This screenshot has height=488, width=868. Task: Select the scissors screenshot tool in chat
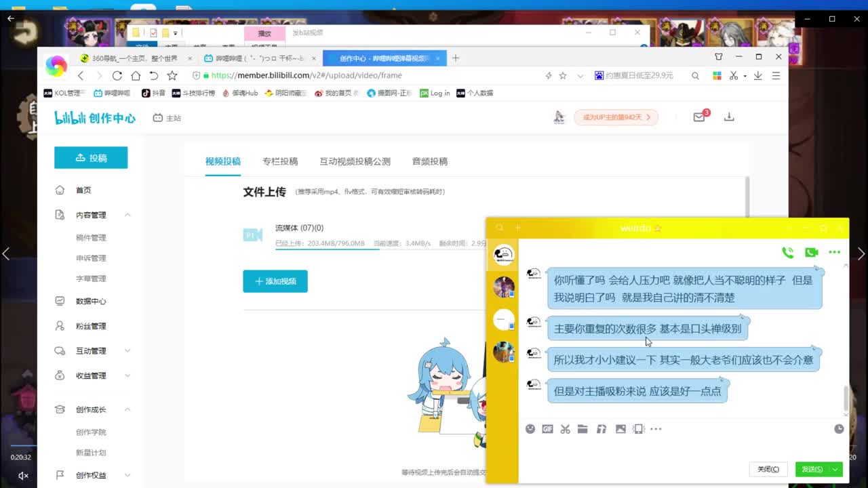point(566,428)
